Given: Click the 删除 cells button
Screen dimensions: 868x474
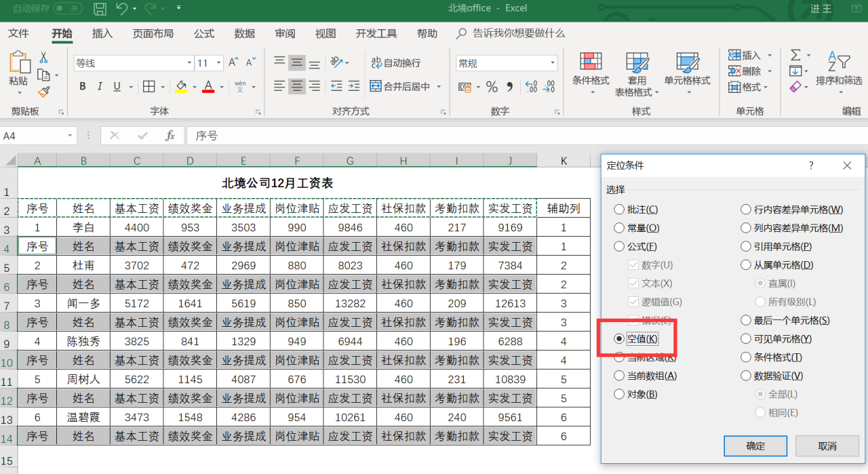Looking at the screenshot, I should click(745, 71).
